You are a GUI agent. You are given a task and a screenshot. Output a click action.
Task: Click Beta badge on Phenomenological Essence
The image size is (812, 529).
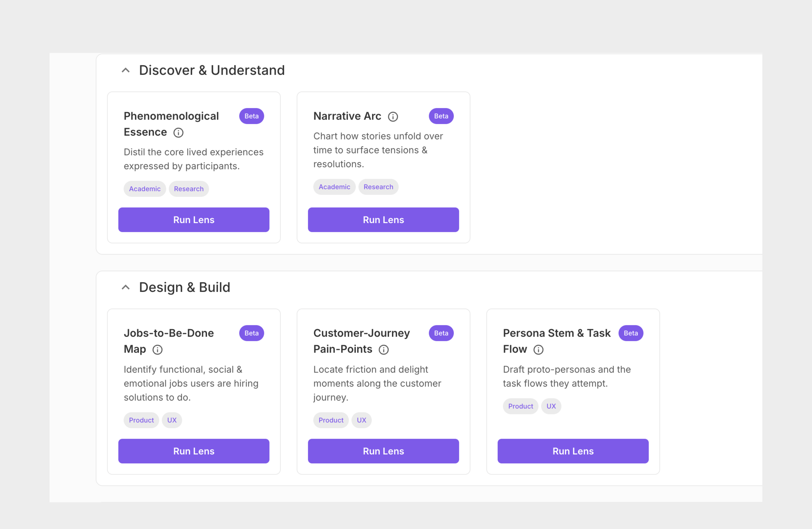[251, 116]
